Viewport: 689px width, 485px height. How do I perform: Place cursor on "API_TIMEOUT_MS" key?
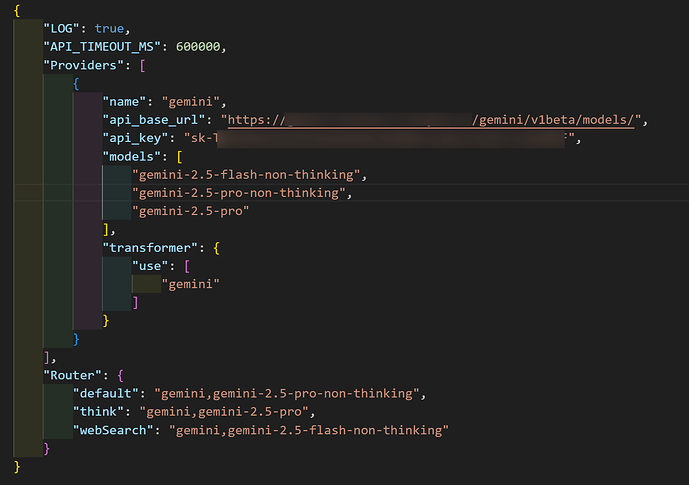coord(102,47)
